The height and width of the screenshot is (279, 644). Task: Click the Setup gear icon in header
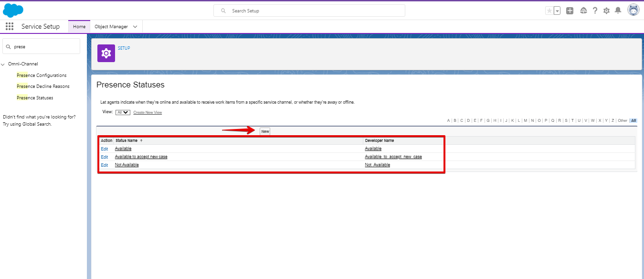606,10
